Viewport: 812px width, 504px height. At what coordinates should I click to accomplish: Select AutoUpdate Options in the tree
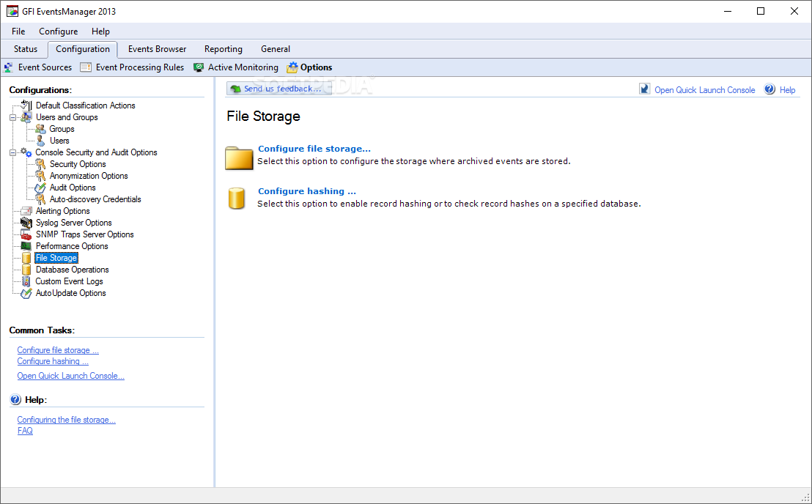[70, 294]
